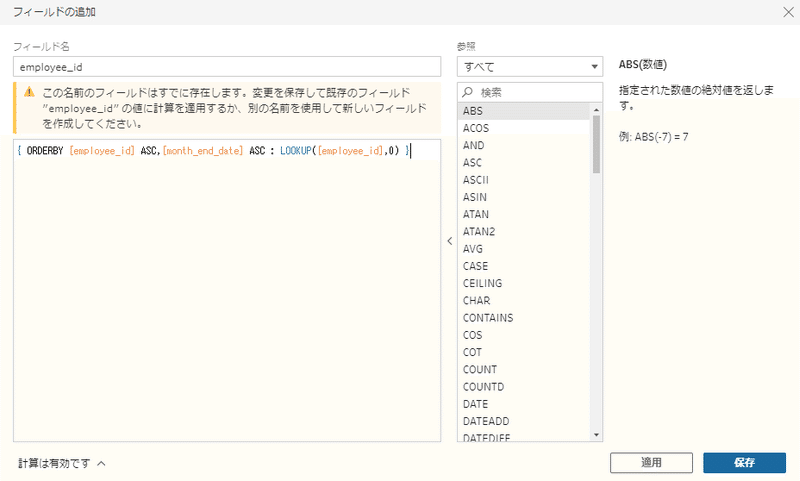Select the CHAR function
The image size is (800, 481).
tap(523, 300)
